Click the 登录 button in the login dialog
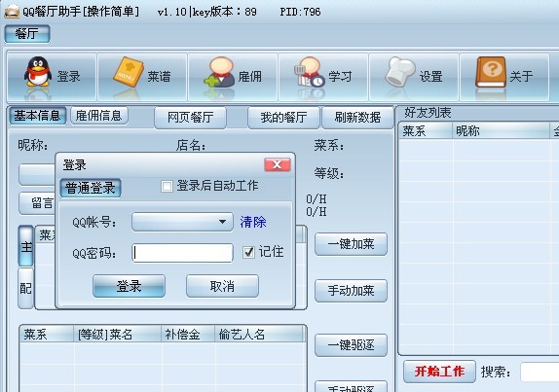The image size is (559, 392). click(x=129, y=286)
